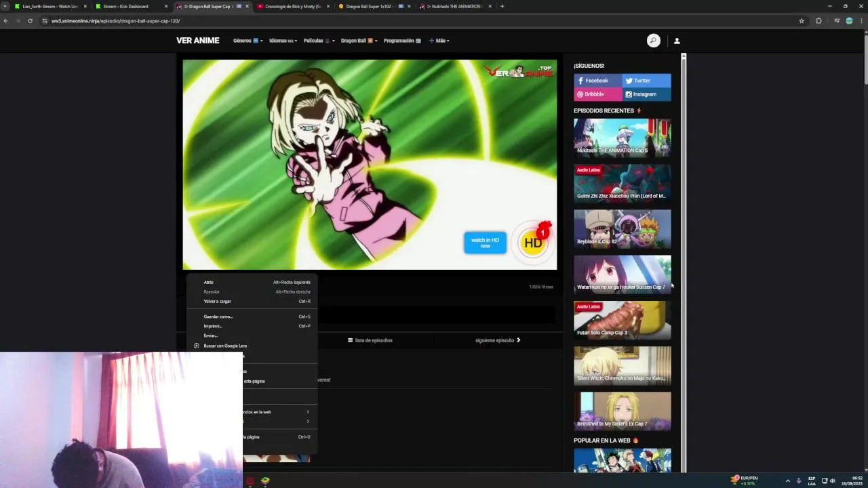
Task: Choose Guardar como... in context menu
Action: pyautogui.click(x=252, y=317)
